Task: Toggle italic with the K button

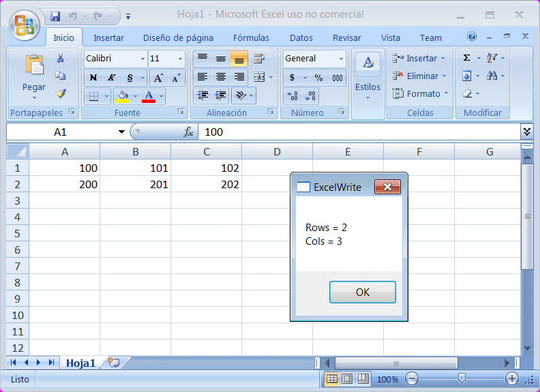Action: pyautogui.click(x=111, y=78)
